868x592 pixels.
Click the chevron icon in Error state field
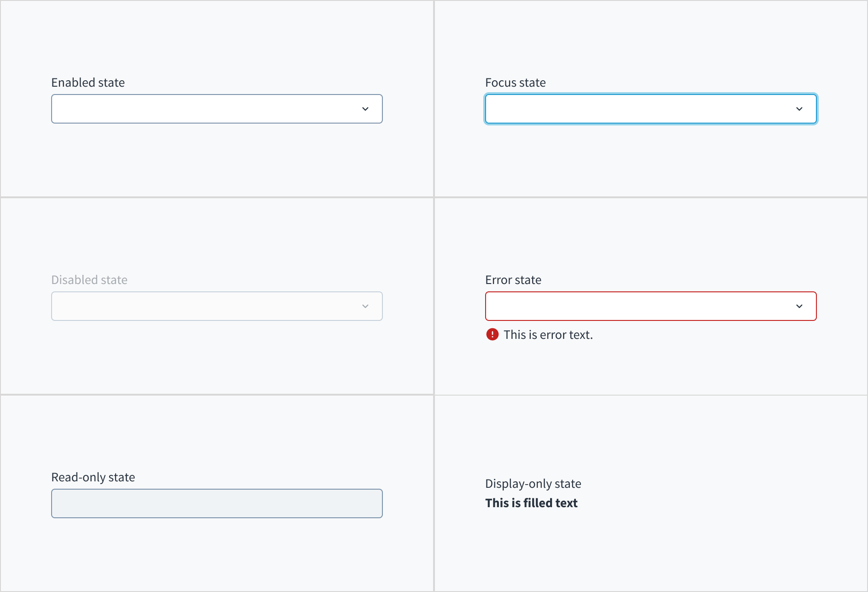click(x=800, y=306)
